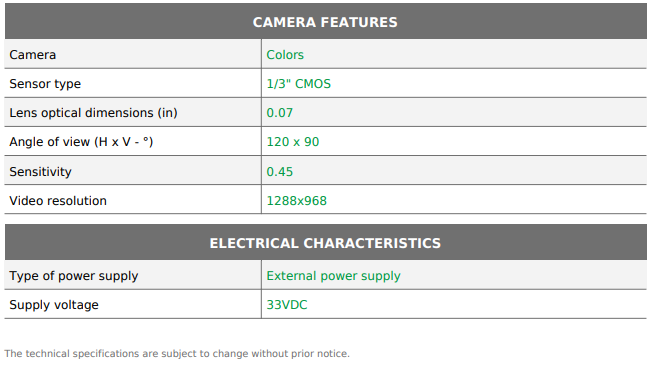Click the 0.07 lens dimension value
Screen dimensions: 653x366
[x=279, y=113]
